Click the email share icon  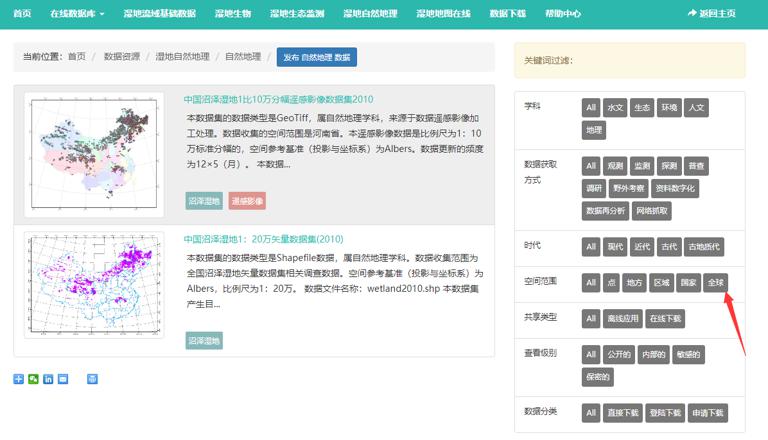pyautogui.click(x=63, y=379)
